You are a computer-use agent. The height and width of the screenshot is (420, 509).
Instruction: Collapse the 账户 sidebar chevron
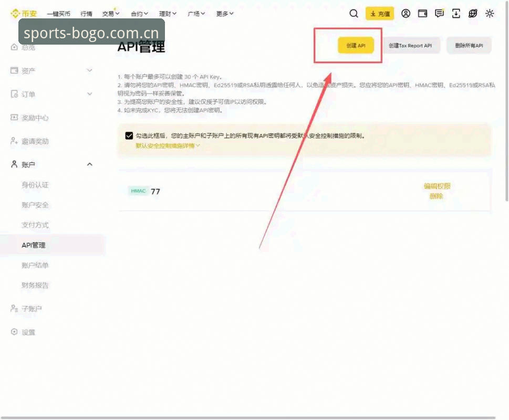(x=90, y=164)
